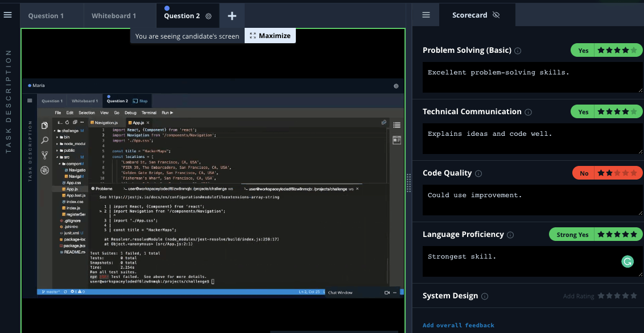Open Source Control icon in candidate's activity bar
This screenshot has height=333, width=644.
(45, 156)
